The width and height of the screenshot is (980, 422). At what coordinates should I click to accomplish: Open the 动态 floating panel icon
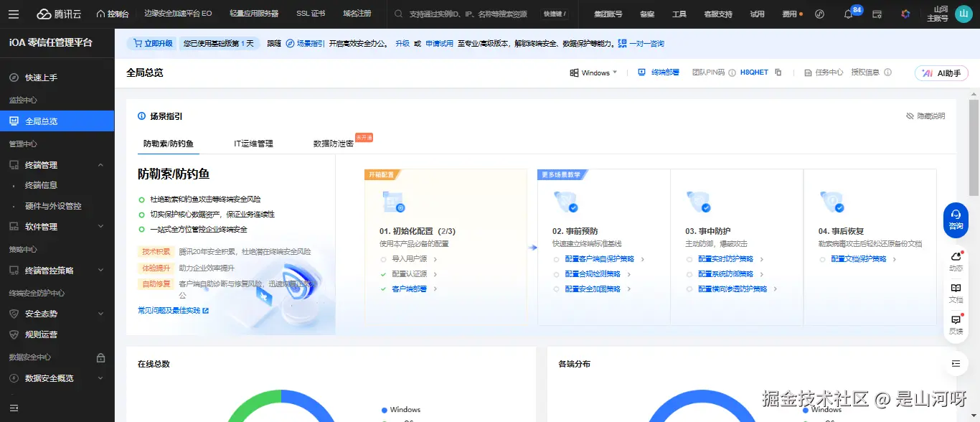click(x=956, y=262)
